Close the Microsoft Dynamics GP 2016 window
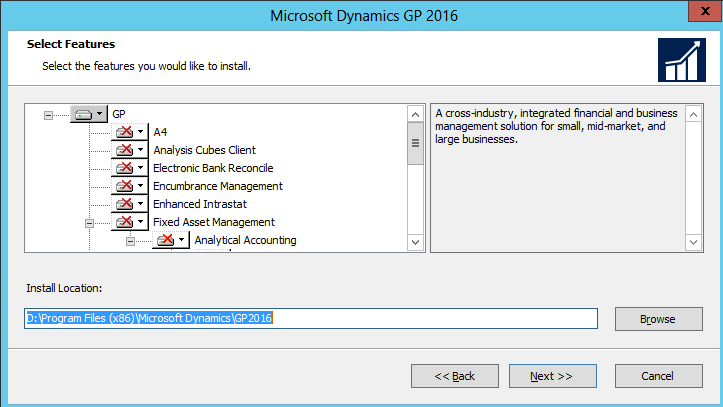 tap(705, 11)
